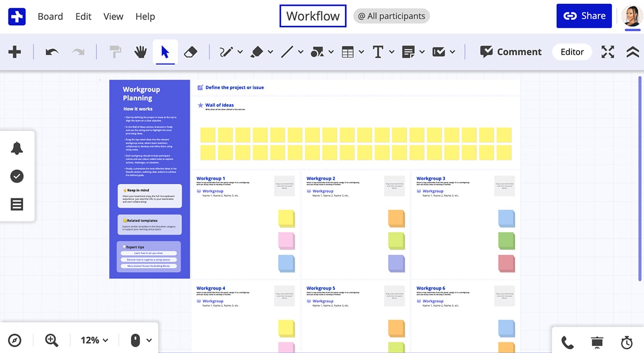Select the Eraser tool
This screenshot has width=644, height=353.
point(191,52)
